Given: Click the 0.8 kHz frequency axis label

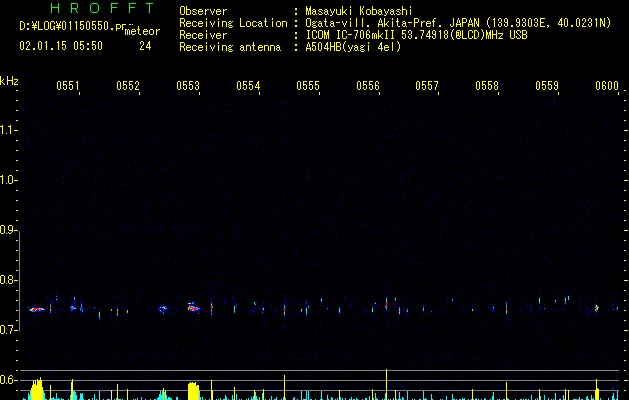Looking at the screenshot, I should point(8,280).
